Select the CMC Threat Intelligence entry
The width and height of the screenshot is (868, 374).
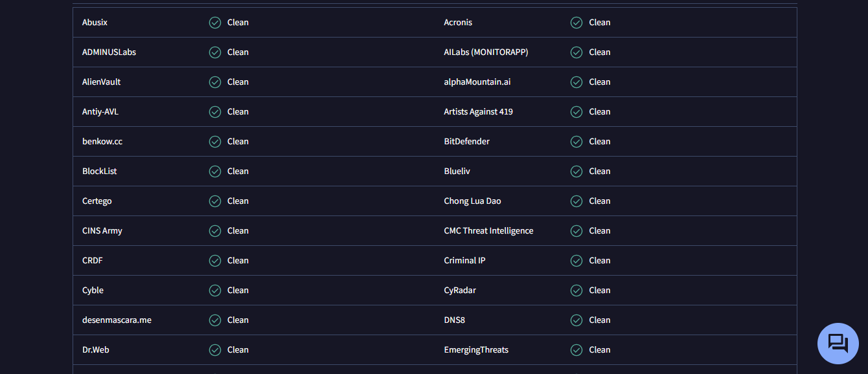488,231
